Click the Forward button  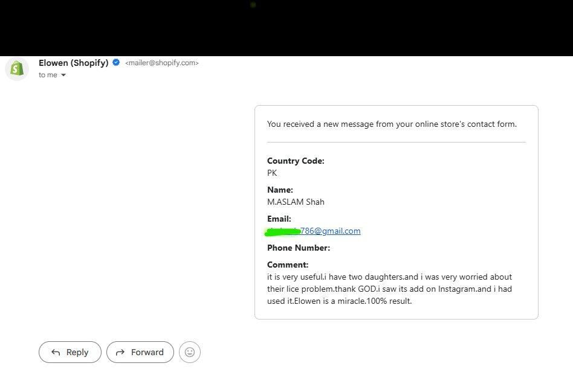140,352
